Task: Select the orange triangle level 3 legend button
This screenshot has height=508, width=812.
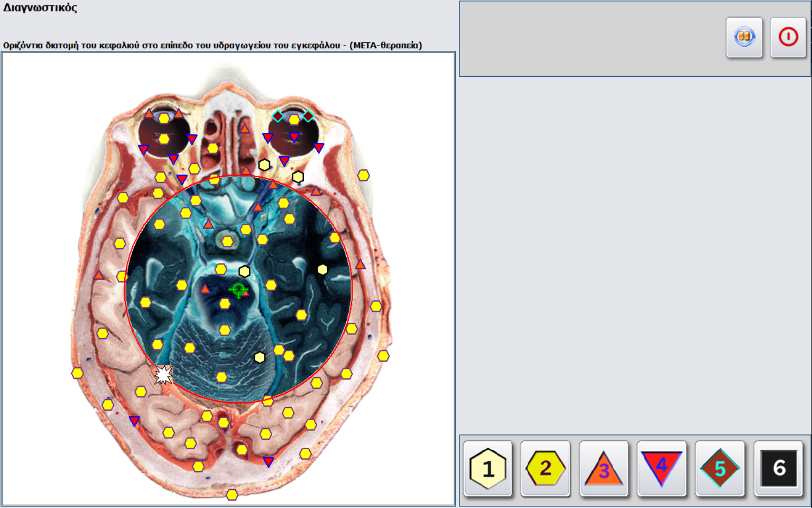Action: tap(604, 468)
